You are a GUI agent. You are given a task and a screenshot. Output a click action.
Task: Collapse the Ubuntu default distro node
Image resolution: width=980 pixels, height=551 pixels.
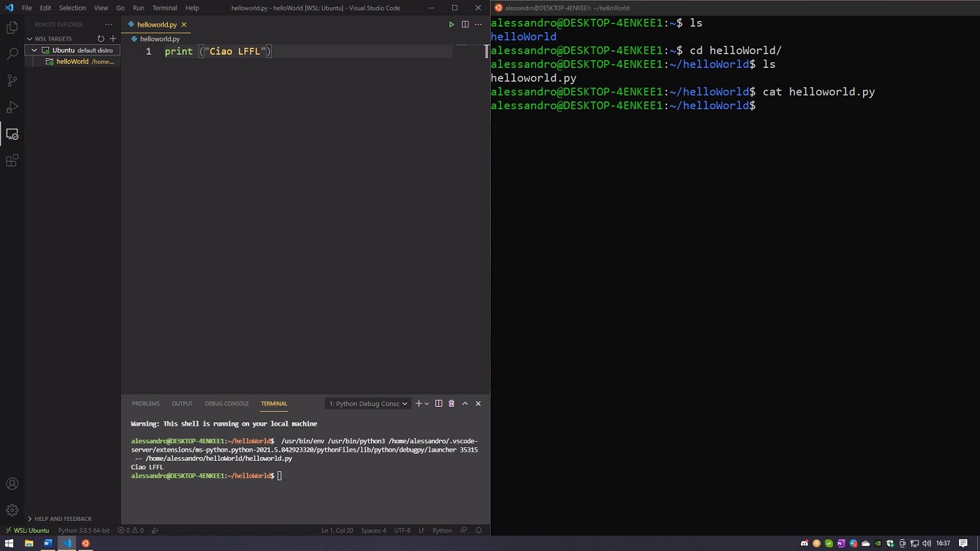click(34, 50)
